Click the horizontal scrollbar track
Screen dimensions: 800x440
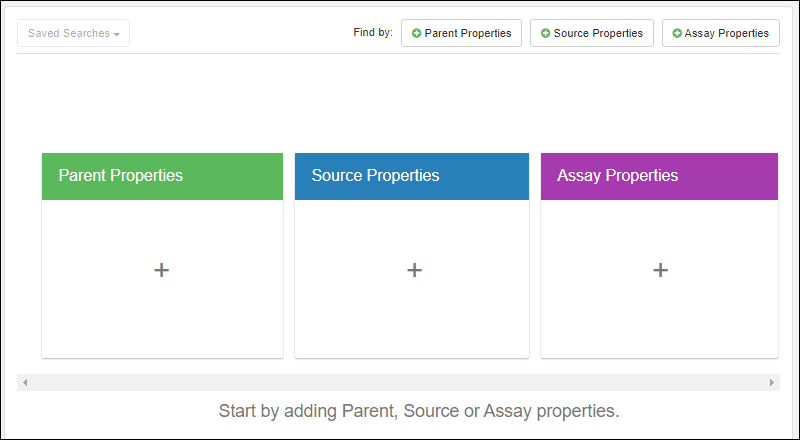coord(400,383)
